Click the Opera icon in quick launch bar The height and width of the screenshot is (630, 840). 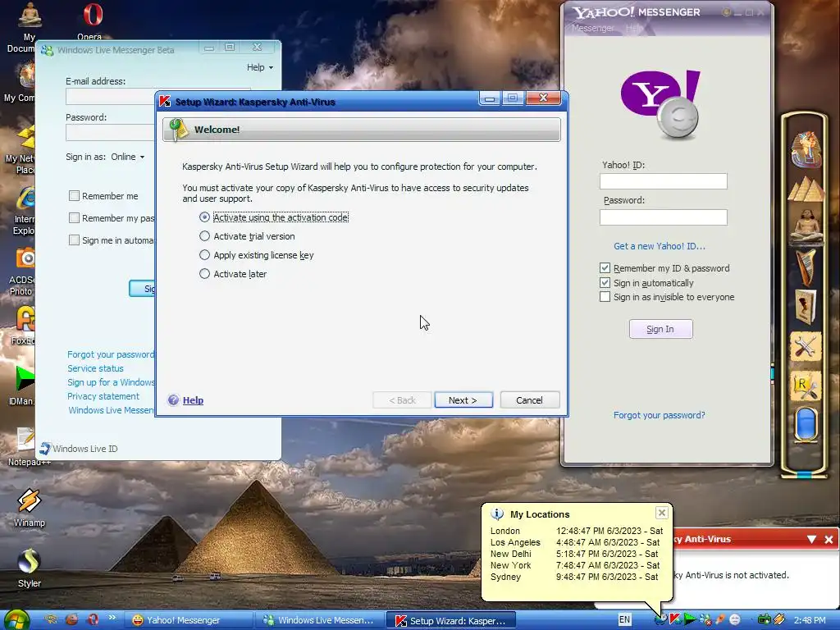93,619
